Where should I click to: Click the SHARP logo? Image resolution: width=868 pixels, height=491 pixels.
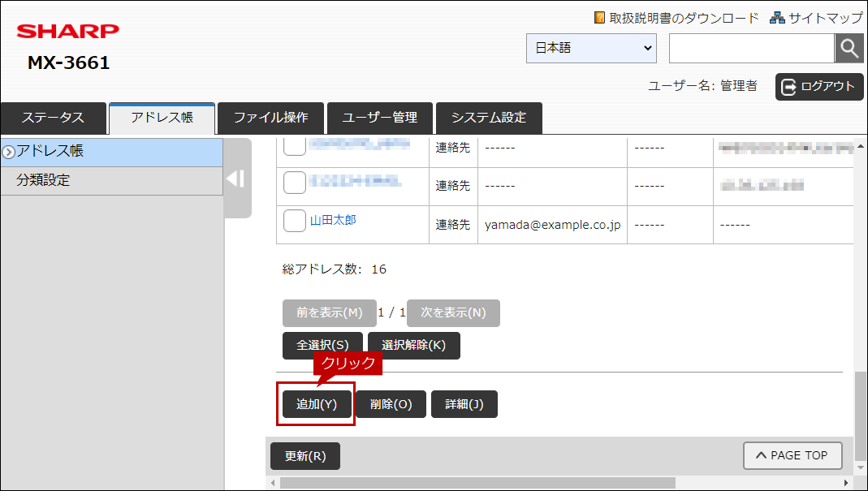pyautogui.click(x=67, y=31)
